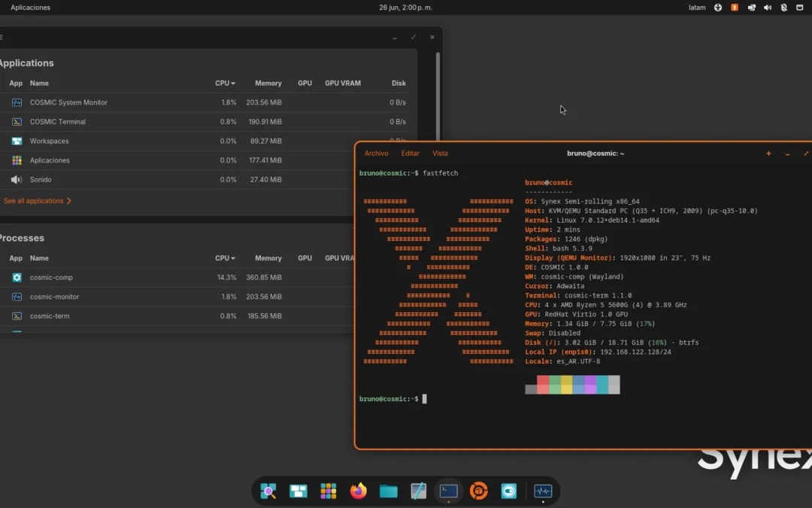The height and width of the screenshot is (508, 812).
Task: Click the 89.27 MiB memory value
Action: (x=265, y=141)
